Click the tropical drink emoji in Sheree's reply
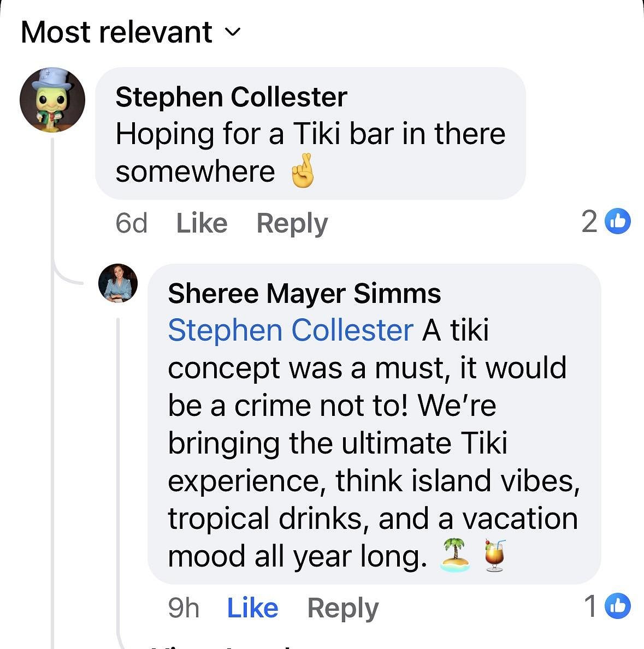The height and width of the screenshot is (649, 644). tap(495, 556)
